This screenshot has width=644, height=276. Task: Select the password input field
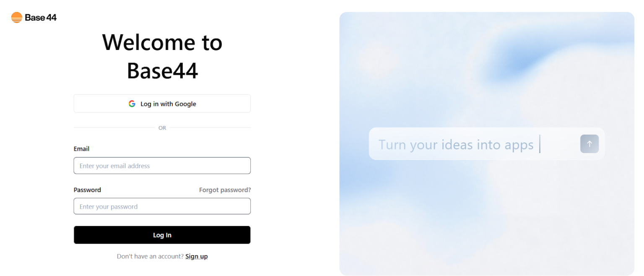162,206
